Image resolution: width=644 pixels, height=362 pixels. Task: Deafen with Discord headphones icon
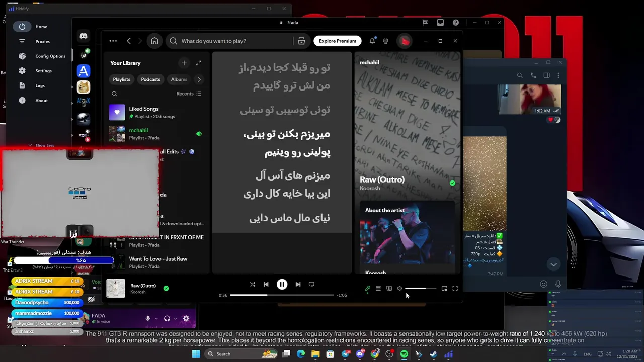[167, 318]
